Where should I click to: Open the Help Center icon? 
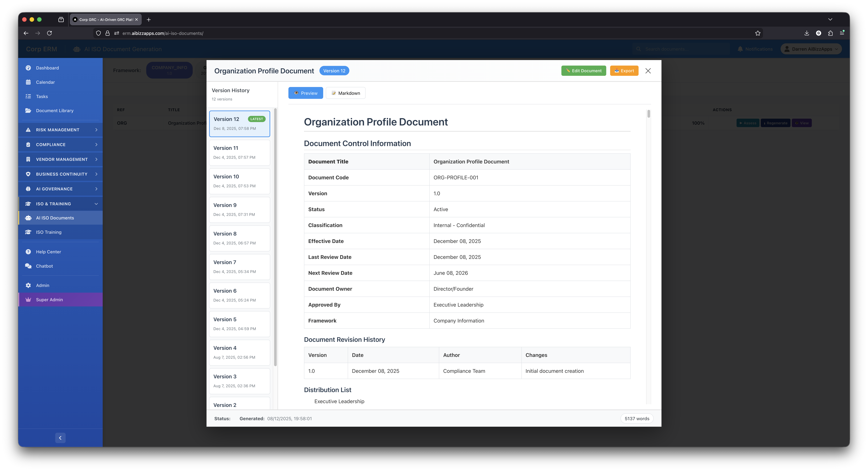tap(28, 252)
